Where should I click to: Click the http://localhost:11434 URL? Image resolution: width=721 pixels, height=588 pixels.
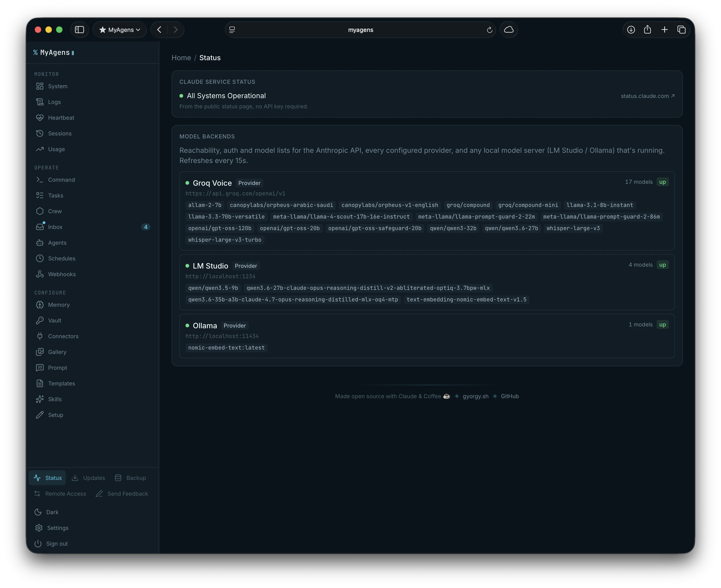pos(222,336)
